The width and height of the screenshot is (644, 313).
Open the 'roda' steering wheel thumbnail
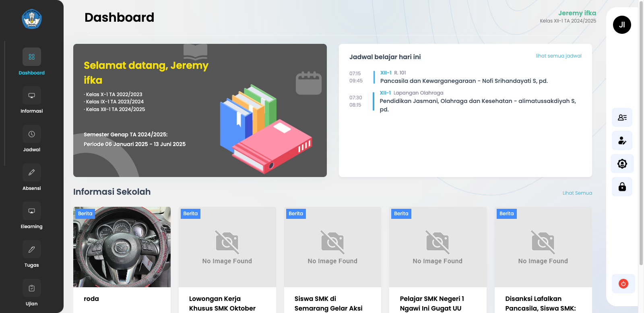(122, 247)
